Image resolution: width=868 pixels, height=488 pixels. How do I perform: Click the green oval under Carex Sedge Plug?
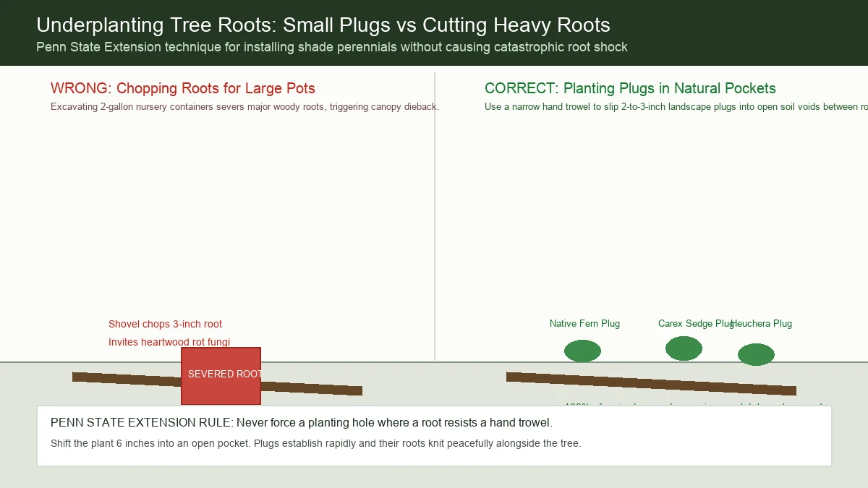(684, 348)
